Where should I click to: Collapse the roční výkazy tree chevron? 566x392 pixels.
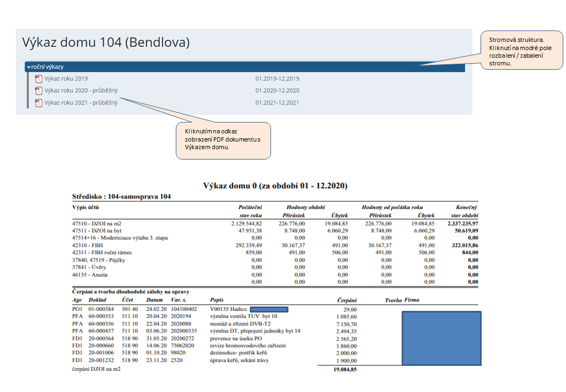coord(29,67)
